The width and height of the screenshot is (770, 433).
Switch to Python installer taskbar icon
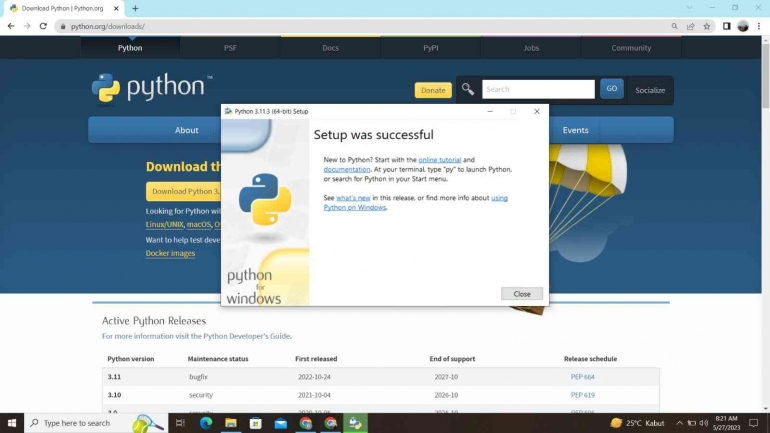[x=356, y=423]
